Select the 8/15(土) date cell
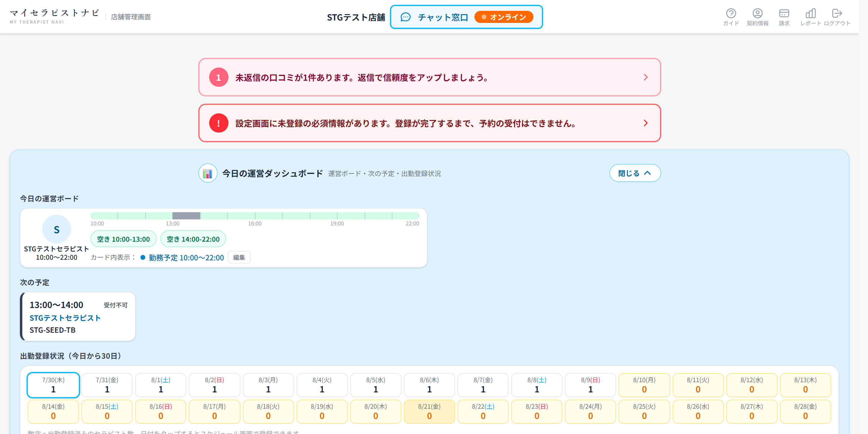 coord(107,411)
